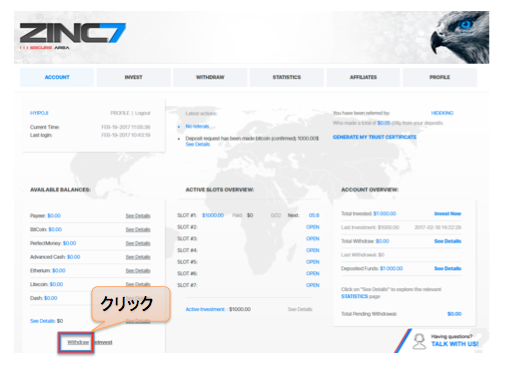Click GENERATE MY TRUST CERTIFICATE
Image resolution: width=509 pixels, height=370 pixels.
(374, 137)
